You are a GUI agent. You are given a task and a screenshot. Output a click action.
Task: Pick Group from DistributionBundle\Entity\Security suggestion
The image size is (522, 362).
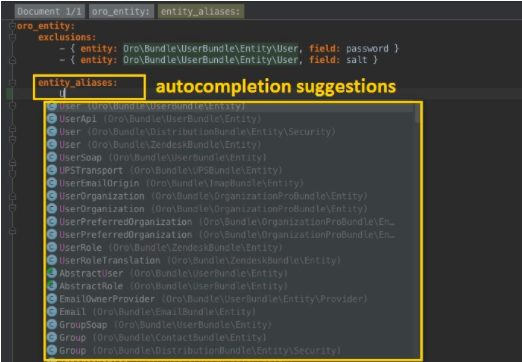[230, 350]
